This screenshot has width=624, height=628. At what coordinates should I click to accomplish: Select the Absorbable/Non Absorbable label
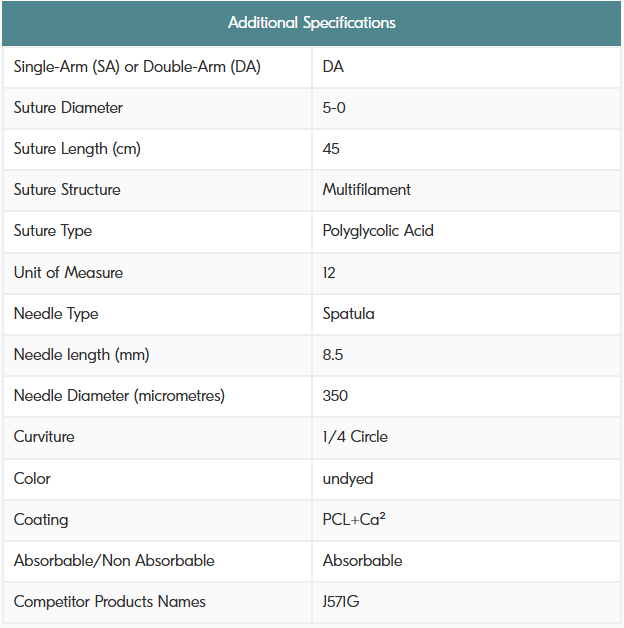tap(114, 561)
